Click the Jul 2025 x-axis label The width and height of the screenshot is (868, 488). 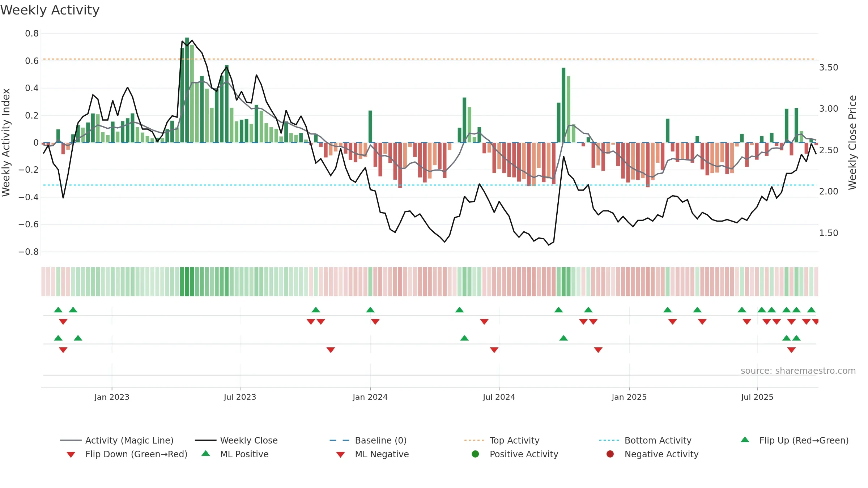click(757, 397)
